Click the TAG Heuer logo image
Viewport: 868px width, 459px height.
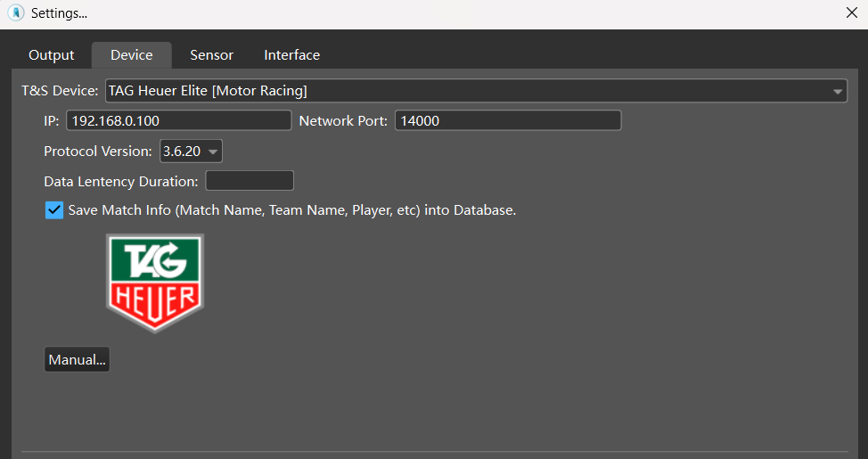(154, 283)
